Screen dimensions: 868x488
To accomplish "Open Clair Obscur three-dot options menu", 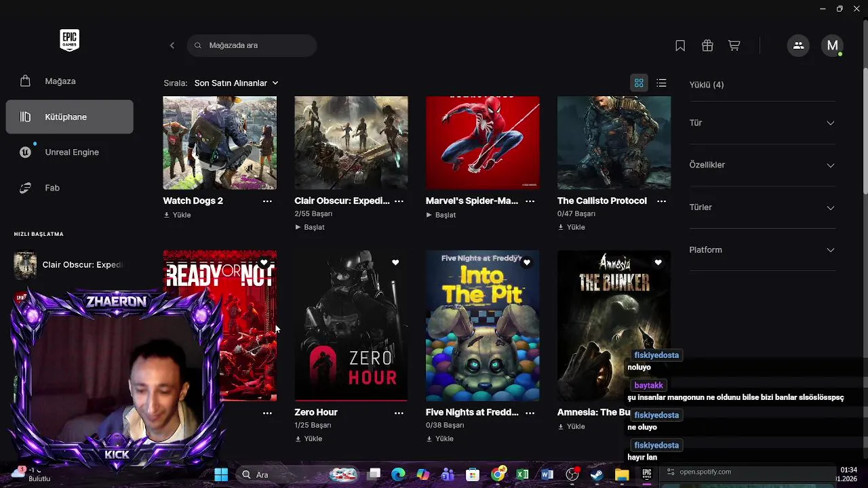I will [399, 201].
